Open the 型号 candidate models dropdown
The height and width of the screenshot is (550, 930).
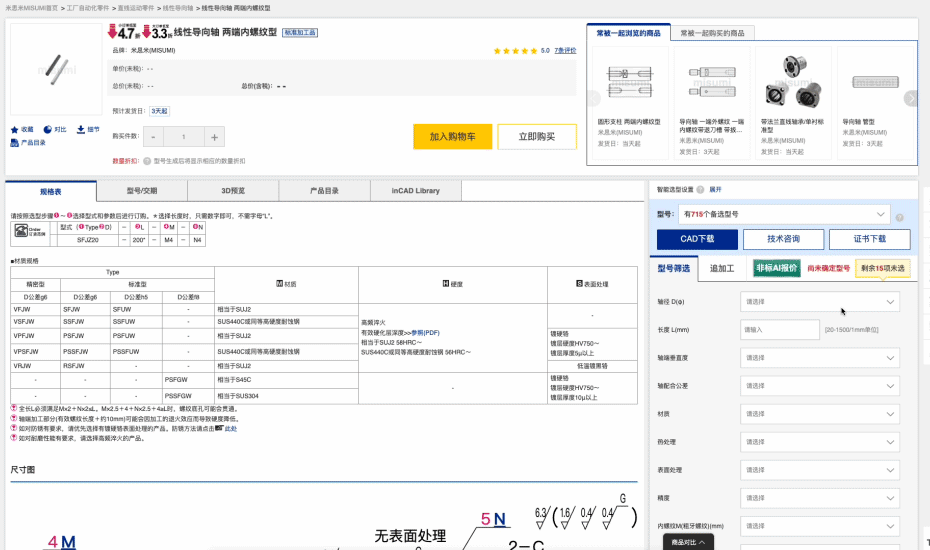tap(783, 214)
